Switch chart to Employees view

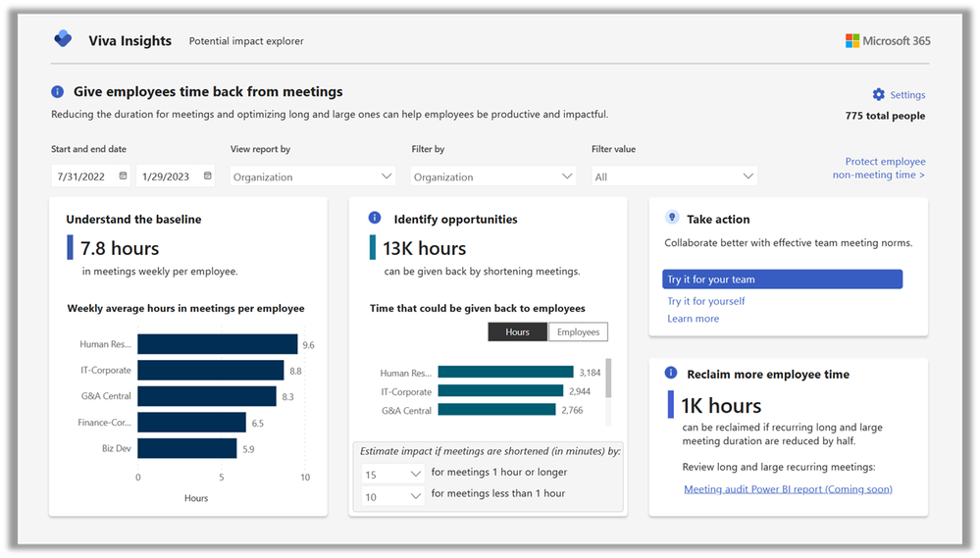(x=578, y=331)
